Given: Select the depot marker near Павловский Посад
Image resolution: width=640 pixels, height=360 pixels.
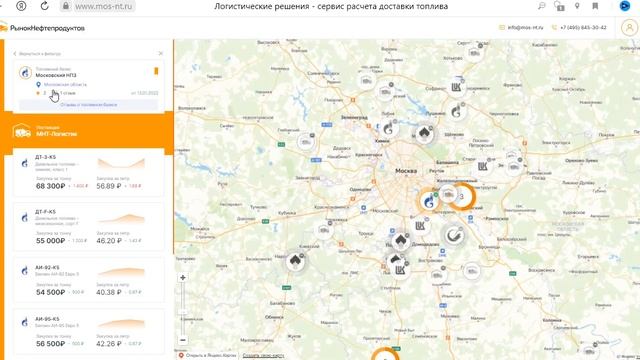Looking at the screenshot, I should [x=514, y=167].
